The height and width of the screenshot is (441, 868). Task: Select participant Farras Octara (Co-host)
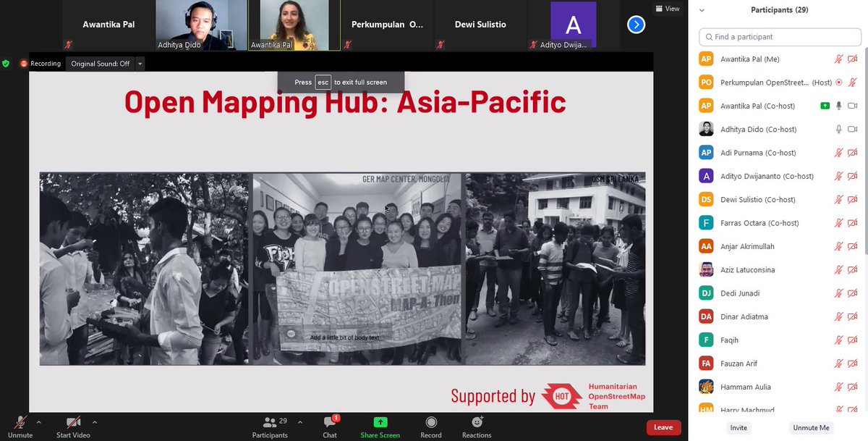click(778, 223)
